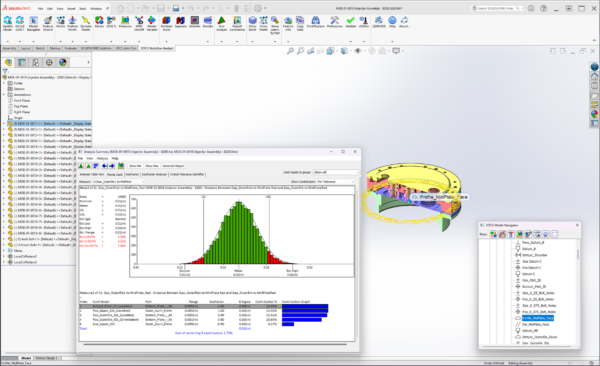This screenshot has width=600, height=366.
Task: Open the Analysis menu in Analysis Summary
Action: pos(102,158)
